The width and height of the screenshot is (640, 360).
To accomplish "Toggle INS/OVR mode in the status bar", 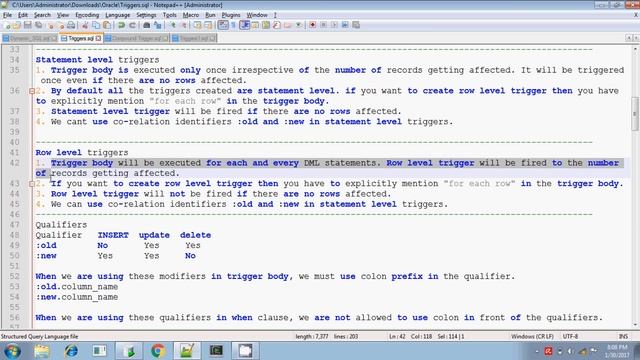I will (623, 336).
